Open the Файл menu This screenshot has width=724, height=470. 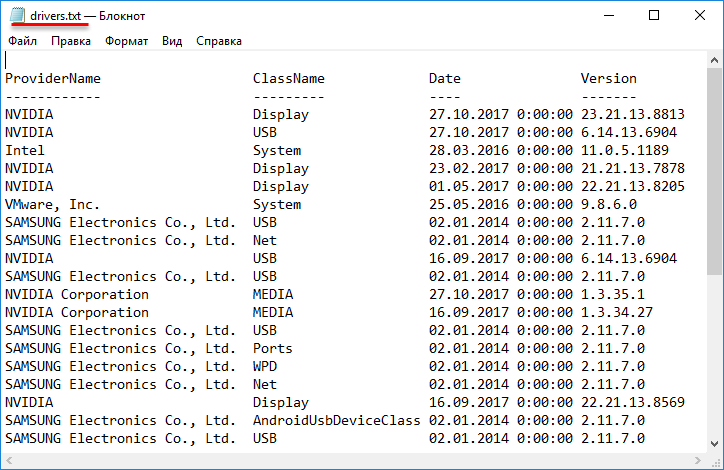(x=22, y=41)
